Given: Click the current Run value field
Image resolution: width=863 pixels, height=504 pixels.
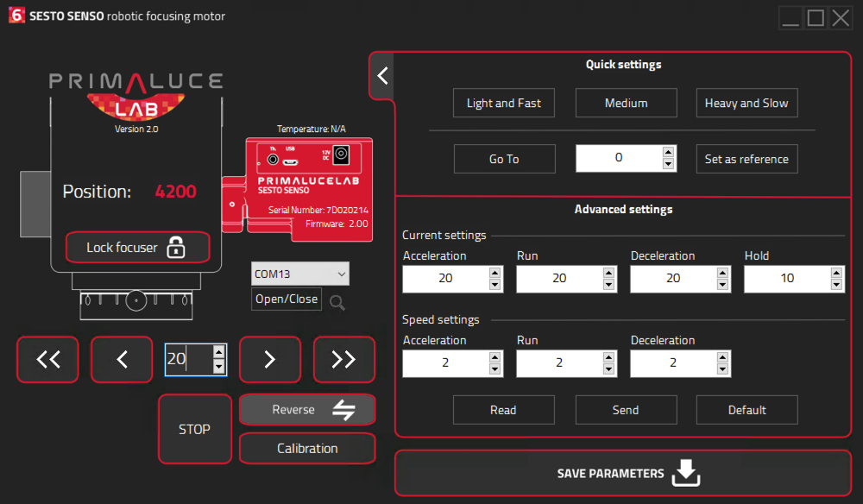Looking at the screenshot, I should [x=559, y=279].
